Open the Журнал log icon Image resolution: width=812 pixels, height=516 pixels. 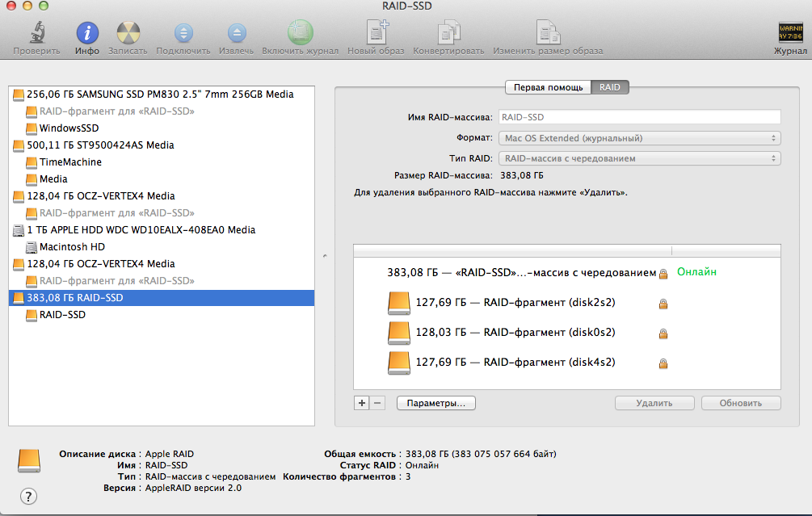pos(790,32)
